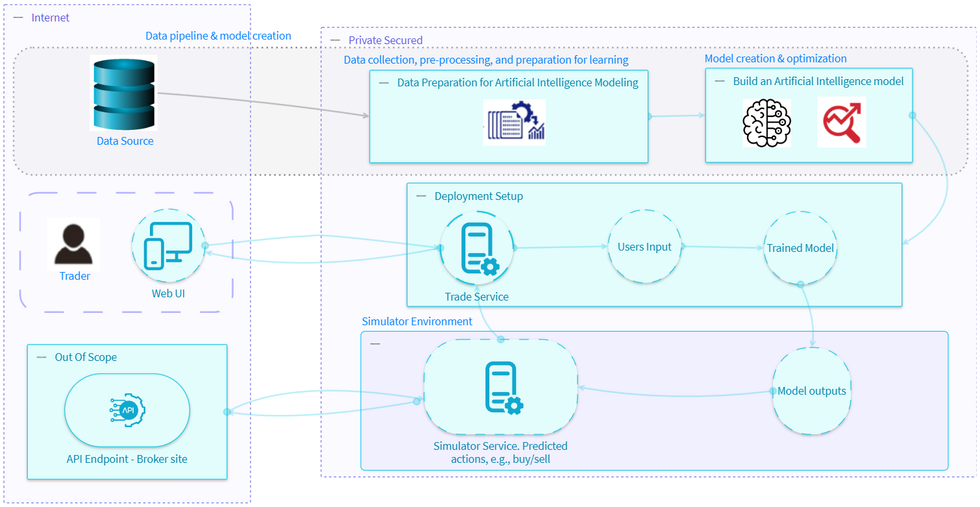This screenshot has height=507, width=980.
Task: Select the Simulator Service icon
Action: pos(500,388)
